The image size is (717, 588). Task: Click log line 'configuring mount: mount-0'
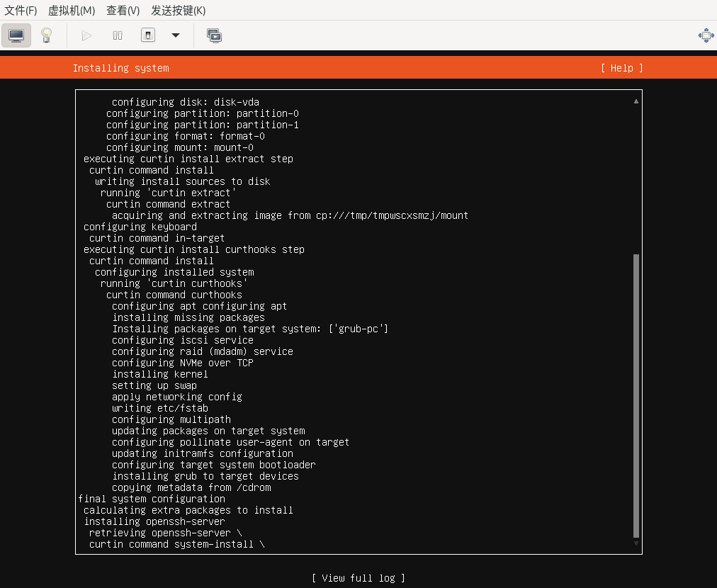pyautogui.click(x=180, y=147)
